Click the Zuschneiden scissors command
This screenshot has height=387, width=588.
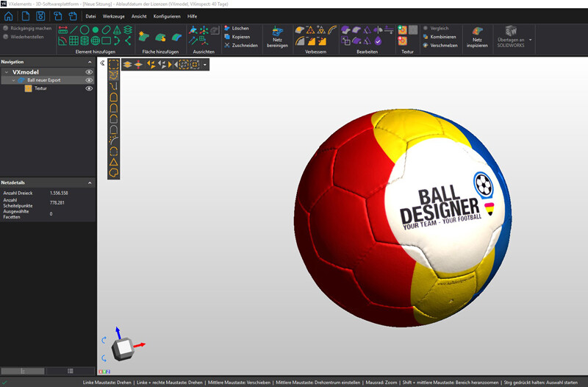click(x=240, y=46)
